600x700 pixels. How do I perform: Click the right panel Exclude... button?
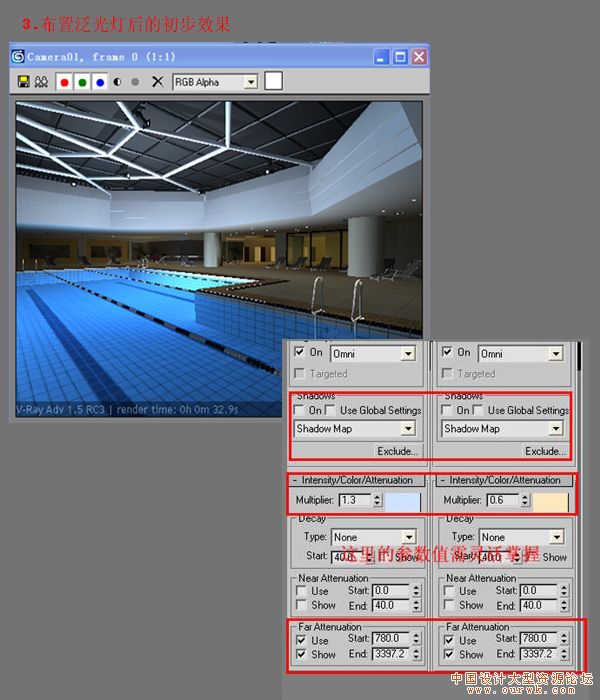(x=544, y=451)
